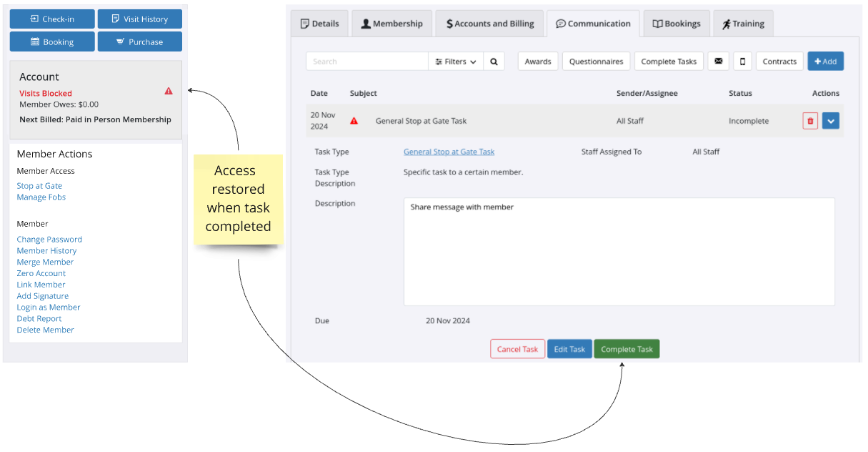Click the Check-in button
The image size is (868, 452).
[52, 19]
